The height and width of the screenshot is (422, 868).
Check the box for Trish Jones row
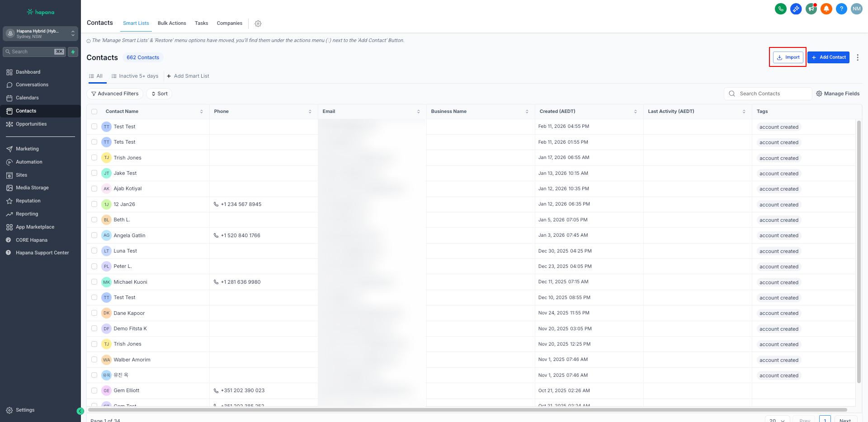[x=94, y=158]
